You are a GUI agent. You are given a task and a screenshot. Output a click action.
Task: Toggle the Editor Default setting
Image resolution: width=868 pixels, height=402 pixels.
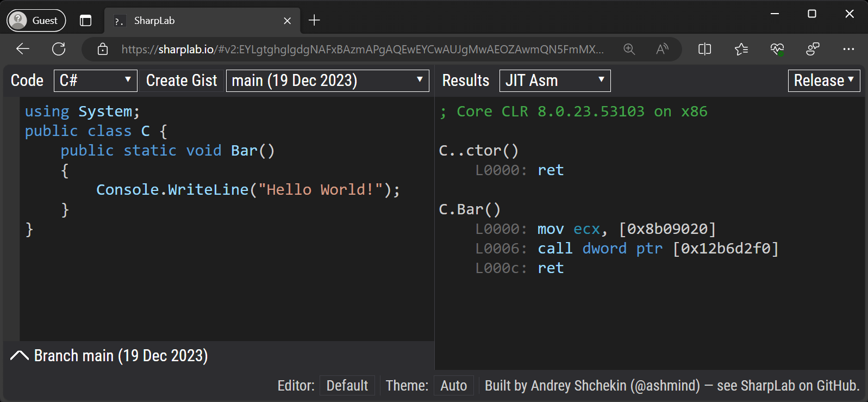[x=347, y=386]
